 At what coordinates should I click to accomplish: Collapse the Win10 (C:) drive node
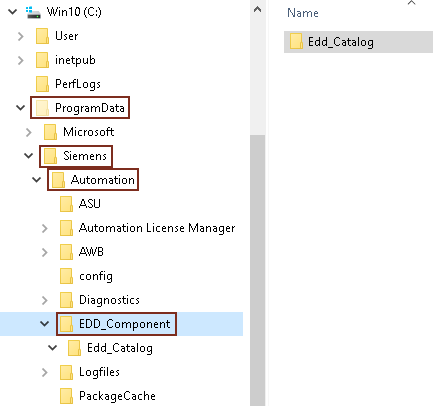click(13, 12)
